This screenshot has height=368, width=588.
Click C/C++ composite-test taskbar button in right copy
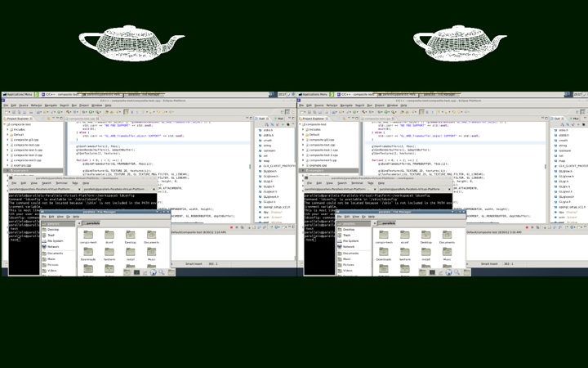[355, 95]
